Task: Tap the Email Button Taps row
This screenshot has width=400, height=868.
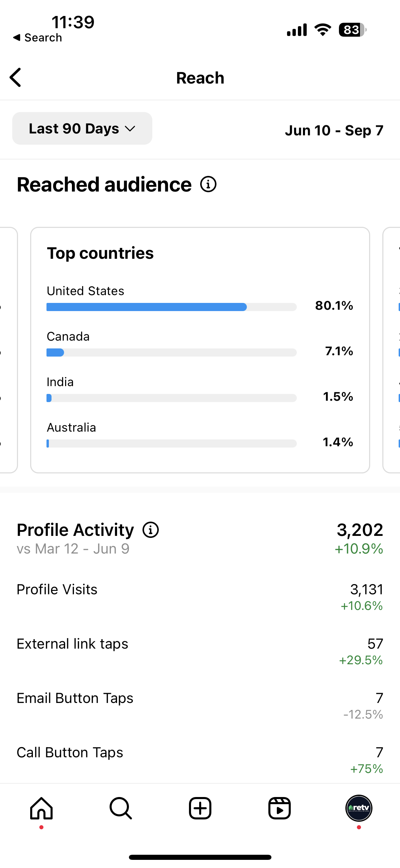Action: point(200,705)
